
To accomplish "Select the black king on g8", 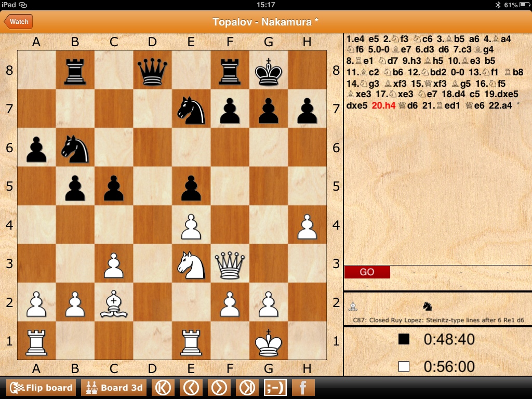I will 269,71.
